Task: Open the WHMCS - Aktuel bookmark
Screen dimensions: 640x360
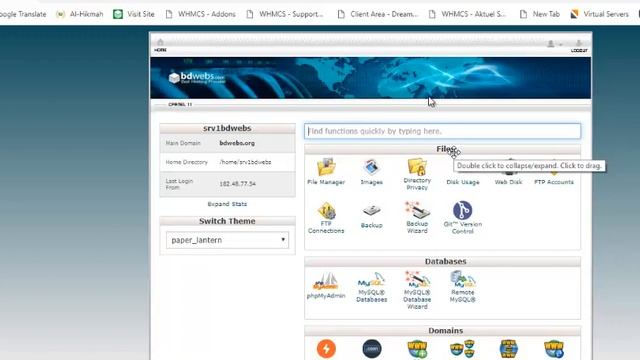Action: (467, 14)
